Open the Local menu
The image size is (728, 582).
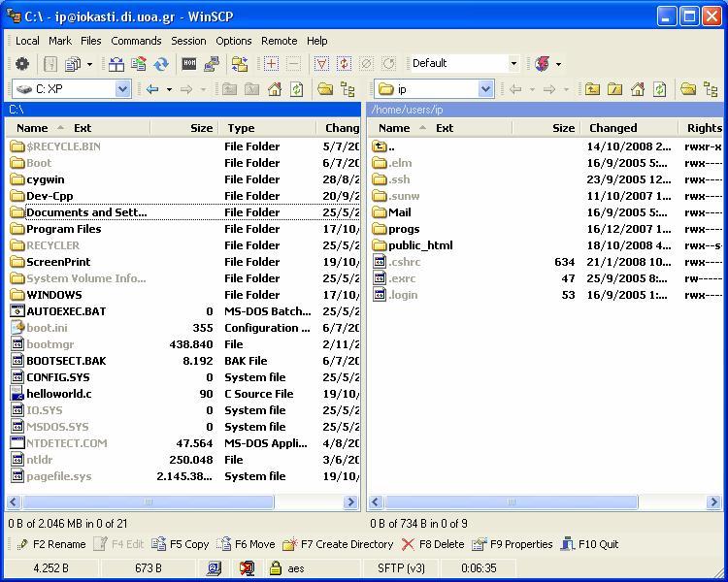(27, 41)
